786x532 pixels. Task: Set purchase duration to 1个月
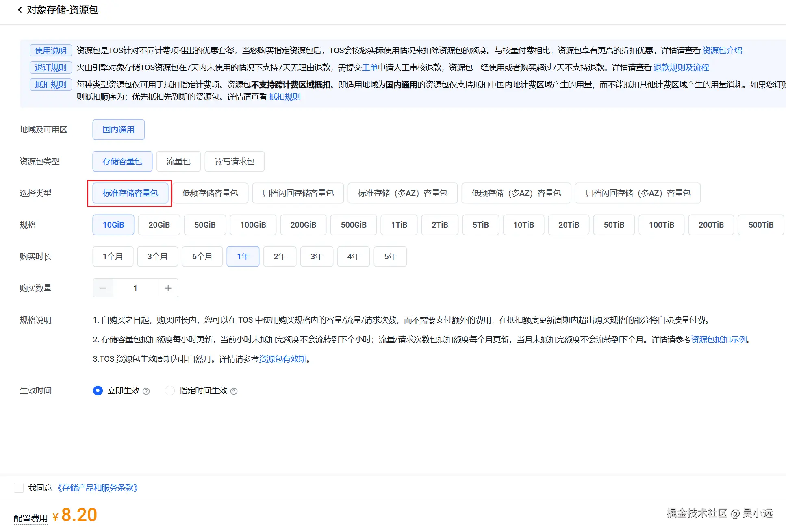coord(113,256)
